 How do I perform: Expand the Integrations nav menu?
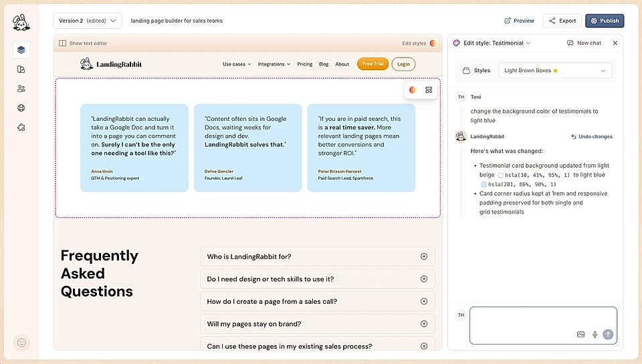[274, 64]
